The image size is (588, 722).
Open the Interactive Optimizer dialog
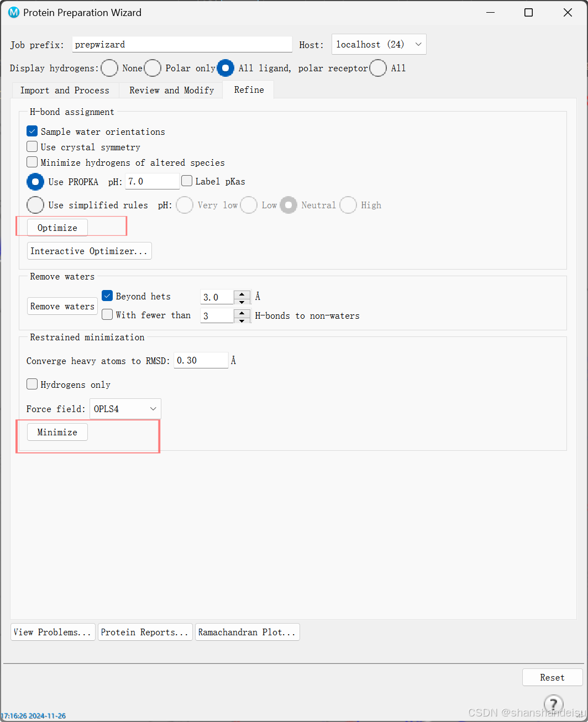[90, 251]
